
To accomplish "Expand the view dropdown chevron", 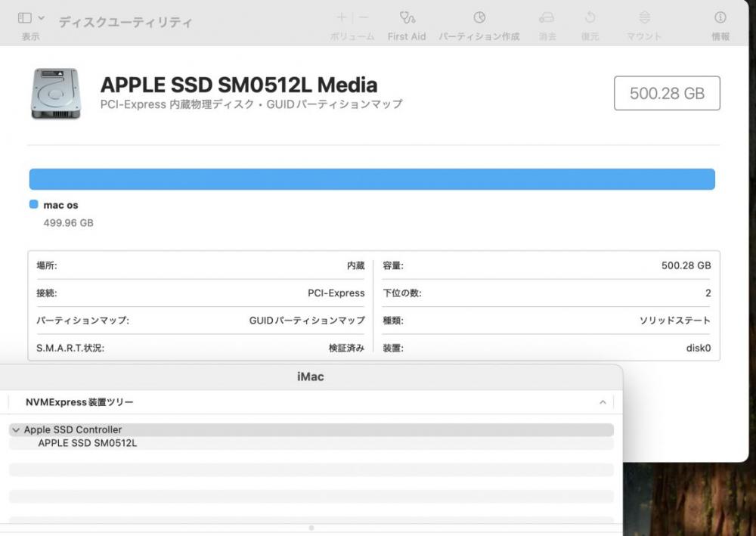I will [x=42, y=18].
